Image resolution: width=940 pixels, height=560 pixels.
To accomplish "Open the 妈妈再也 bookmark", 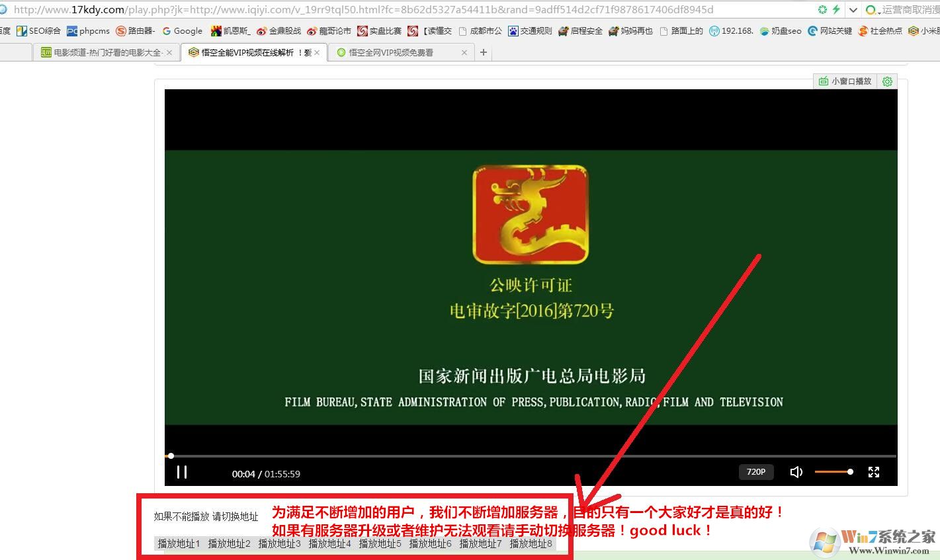I will 630,31.
